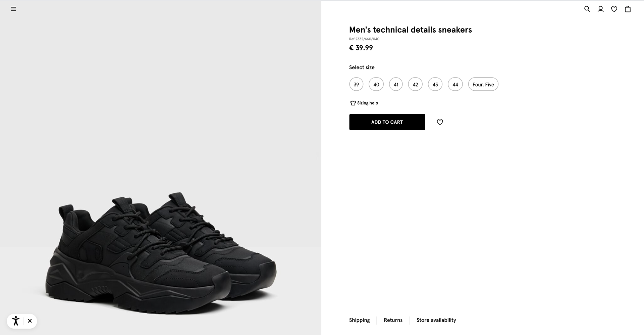644x335 pixels.
Task: Select size 40
Action: coord(376,84)
